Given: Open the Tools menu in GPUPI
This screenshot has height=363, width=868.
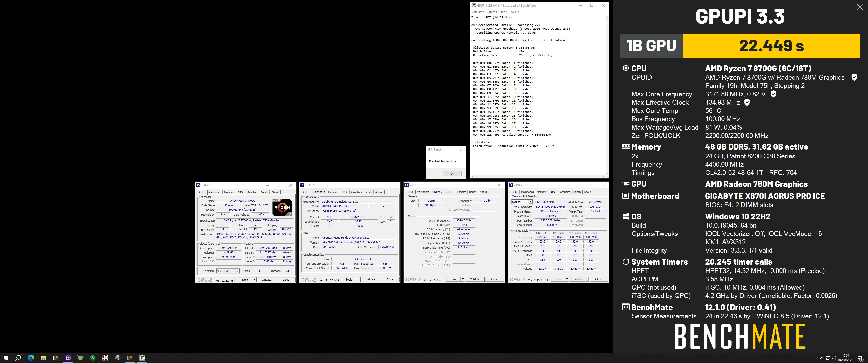Looking at the screenshot, I should click(504, 12).
